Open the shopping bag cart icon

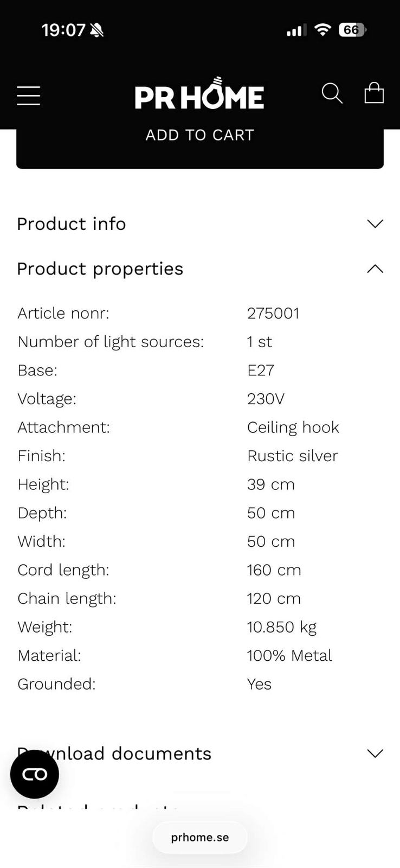pos(374,93)
